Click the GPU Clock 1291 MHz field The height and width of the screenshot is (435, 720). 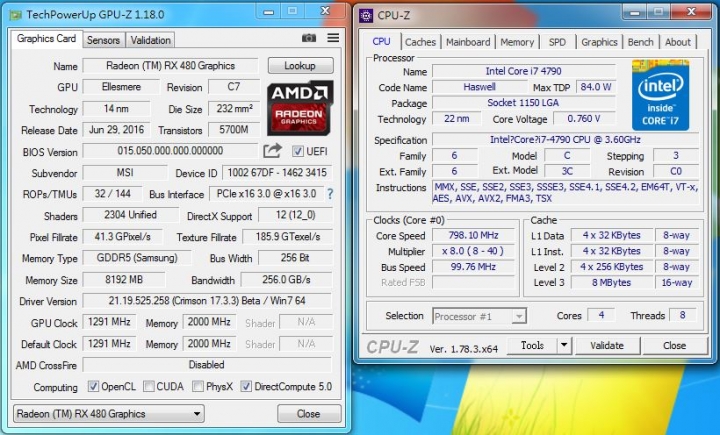point(109,322)
